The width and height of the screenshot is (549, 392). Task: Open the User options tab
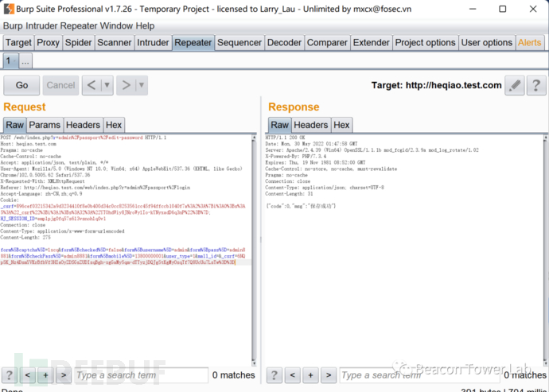tap(487, 43)
